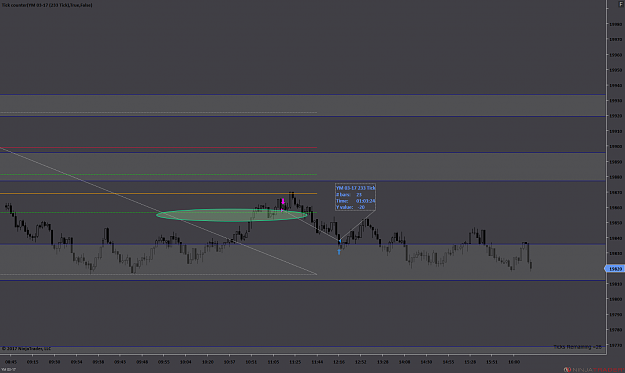Click the 19980 price axis label
625x373 pixels.
616,24
